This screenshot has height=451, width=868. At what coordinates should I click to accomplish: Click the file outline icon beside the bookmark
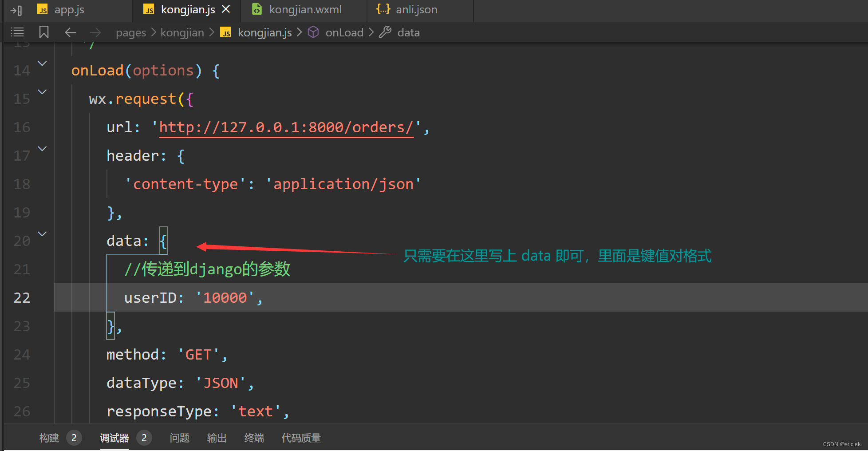tap(17, 32)
